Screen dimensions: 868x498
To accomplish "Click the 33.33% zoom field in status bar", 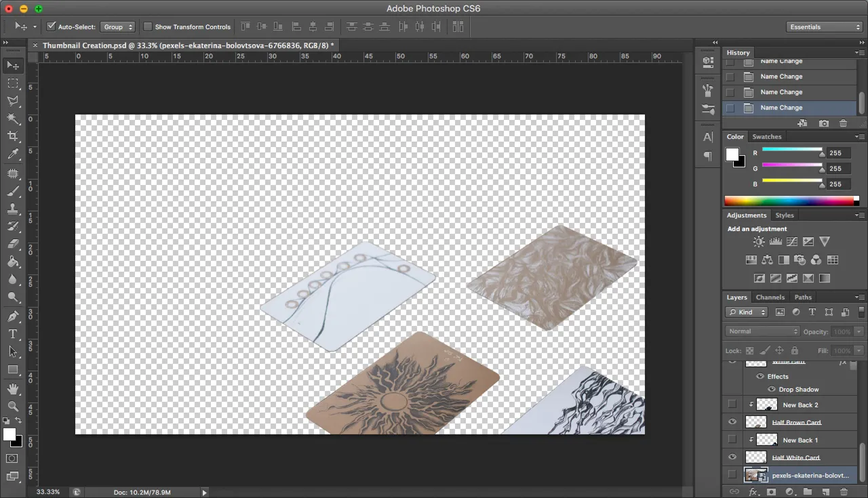I will (x=49, y=492).
